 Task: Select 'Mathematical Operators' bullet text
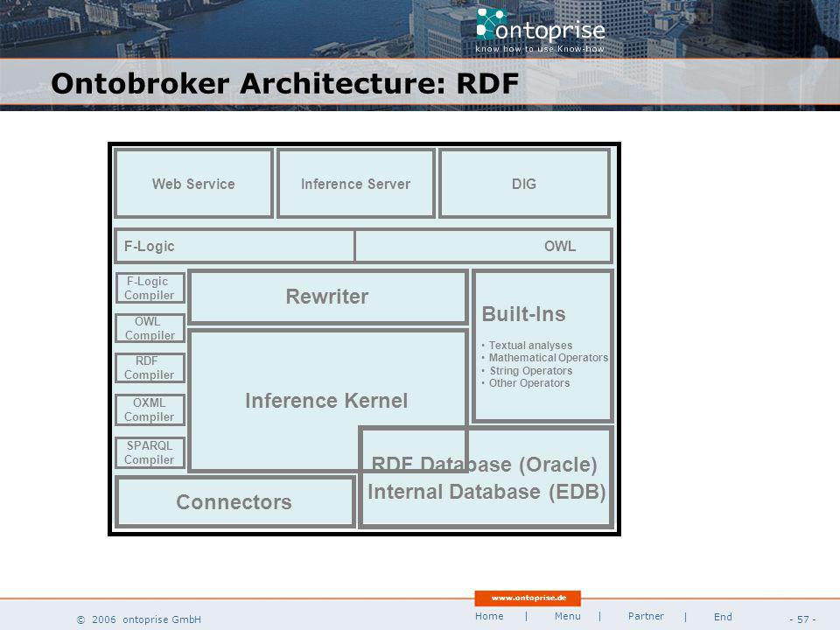tap(549, 358)
